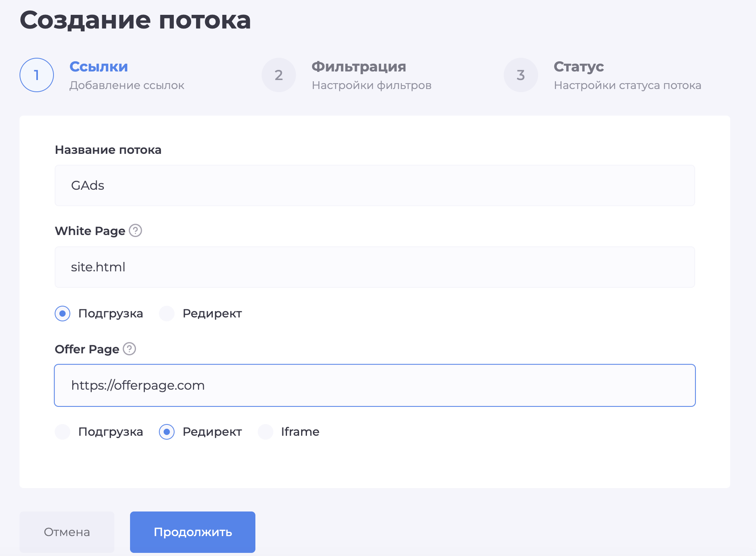The image size is (756, 556).
Task: Select Подгрузка for Offer Page
Action: pyautogui.click(x=62, y=432)
